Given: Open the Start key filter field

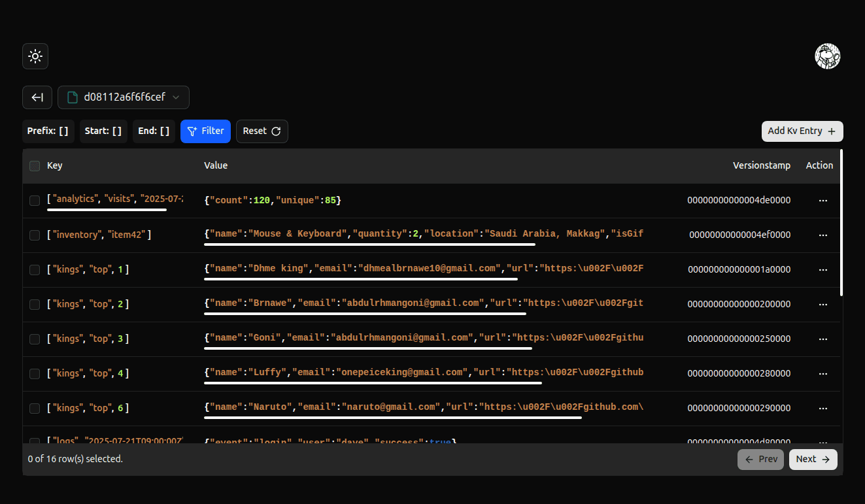Looking at the screenshot, I should pos(103,131).
